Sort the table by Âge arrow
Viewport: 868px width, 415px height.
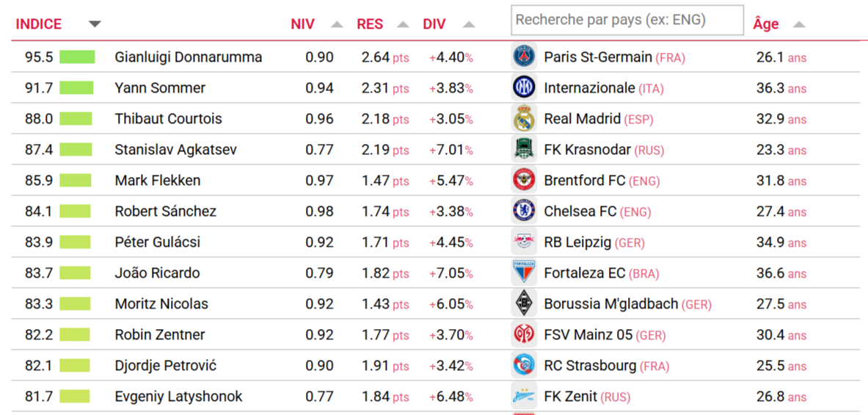[799, 24]
